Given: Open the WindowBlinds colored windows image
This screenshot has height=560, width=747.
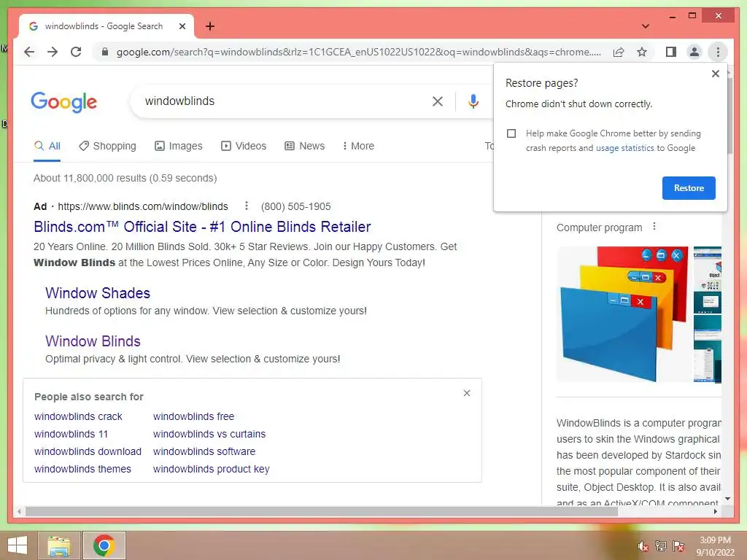Looking at the screenshot, I should coord(623,314).
